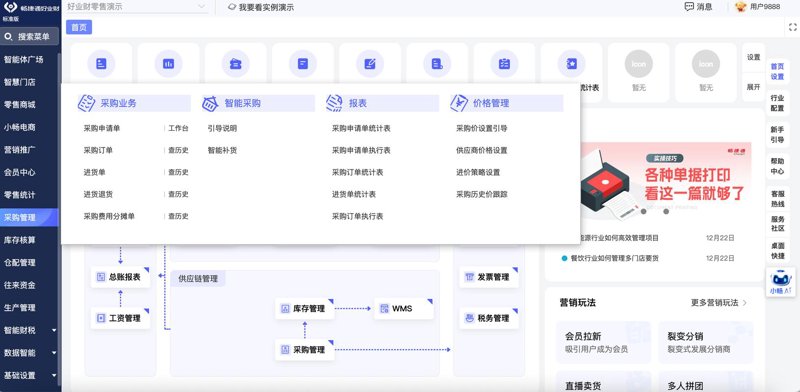
Task: Open 采购费用分摊单 menu entry
Action: pyautogui.click(x=109, y=216)
